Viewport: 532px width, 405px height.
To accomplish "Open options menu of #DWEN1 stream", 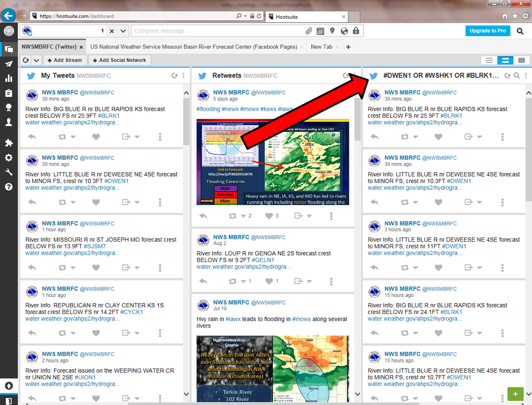I will (526, 76).
